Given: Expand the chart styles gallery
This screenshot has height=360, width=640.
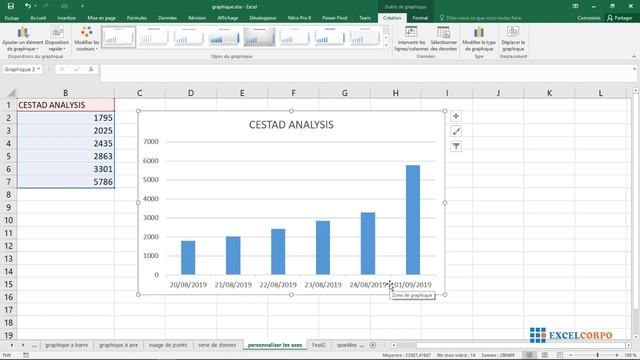Looking at the screenshot, I should [387, 45].
